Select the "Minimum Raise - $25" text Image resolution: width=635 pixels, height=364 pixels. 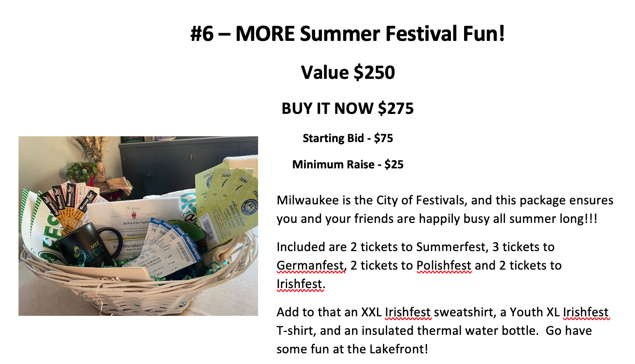click(x=348, y=165)
